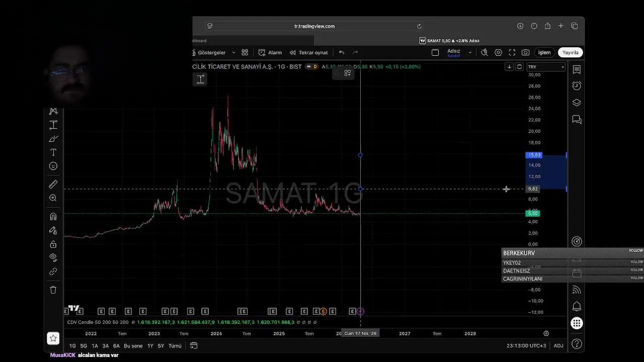
Task: Open the object tree layers icon
Action: [x=577, y=103]
